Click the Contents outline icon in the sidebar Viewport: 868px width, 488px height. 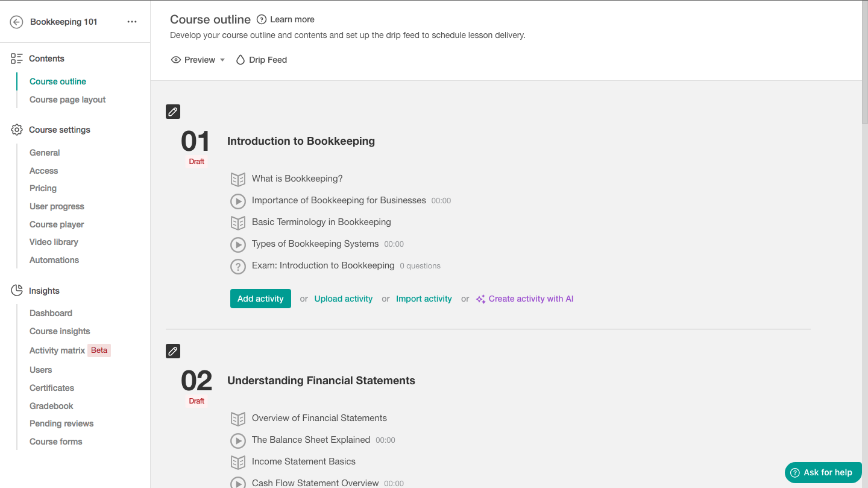click(17, 58)
